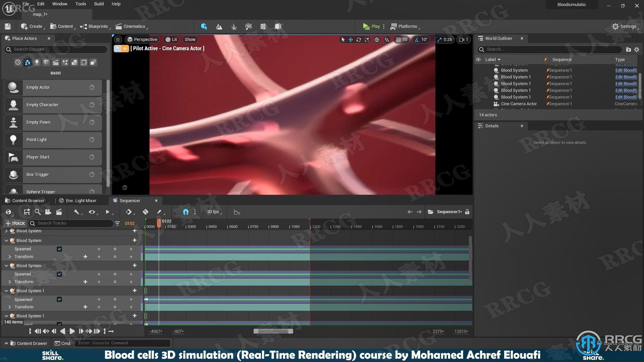
Task: Open Mesh Paint mode icon
Action: (249, 26)
